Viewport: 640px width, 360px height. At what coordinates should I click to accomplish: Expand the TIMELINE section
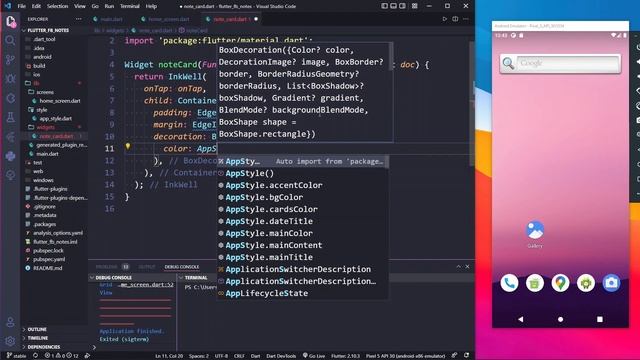pos(38,338)
